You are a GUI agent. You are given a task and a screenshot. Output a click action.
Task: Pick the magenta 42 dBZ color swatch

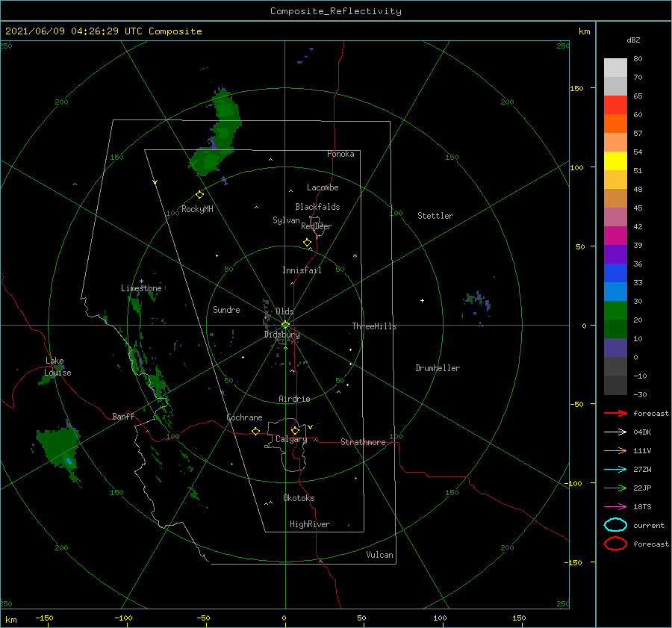(x=615, y=235)
